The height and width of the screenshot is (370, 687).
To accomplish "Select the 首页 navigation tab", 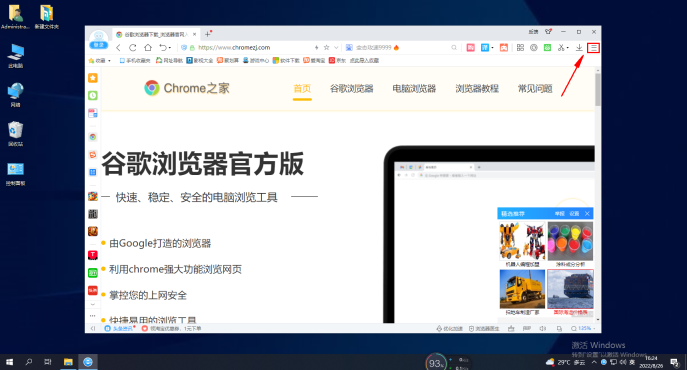I will click(x=302, y=89).
